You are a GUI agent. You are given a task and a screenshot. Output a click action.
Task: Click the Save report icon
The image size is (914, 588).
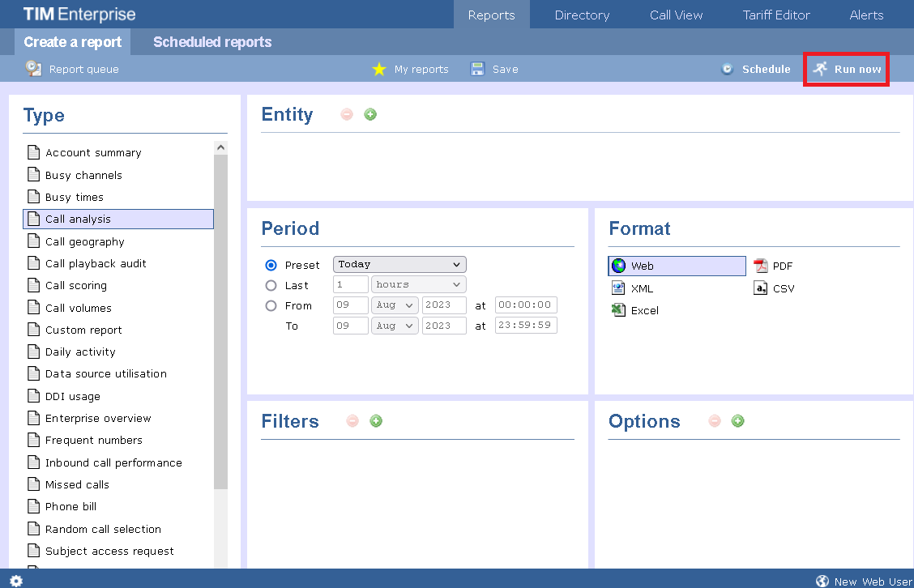477,69
